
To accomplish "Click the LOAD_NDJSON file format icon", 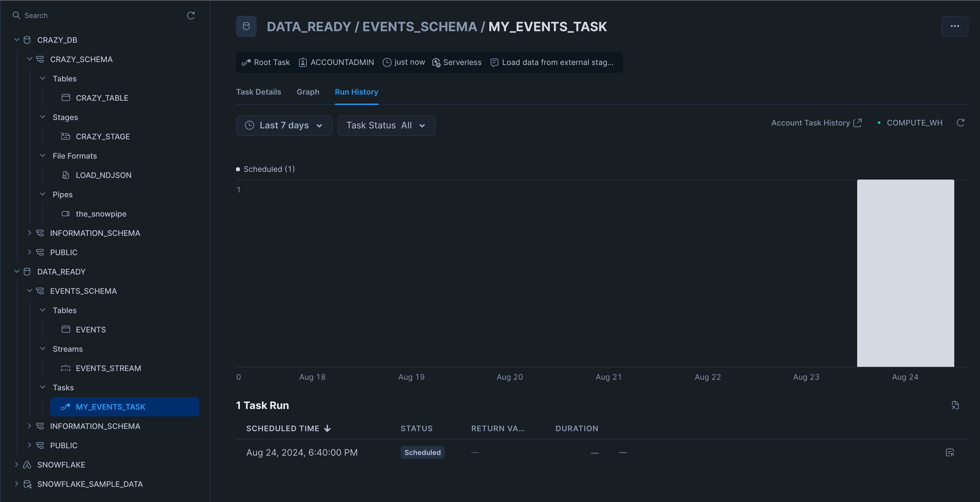I will pos(66,175).
